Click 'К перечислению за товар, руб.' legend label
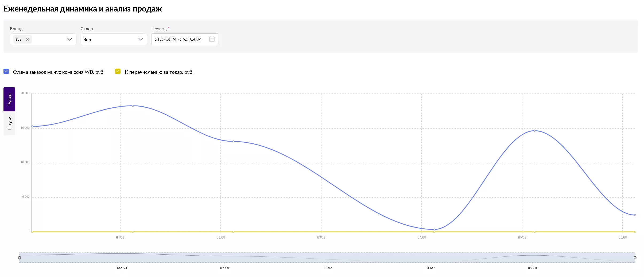Image resolution: width=644 pixels, height=277 pixels. 159,72
